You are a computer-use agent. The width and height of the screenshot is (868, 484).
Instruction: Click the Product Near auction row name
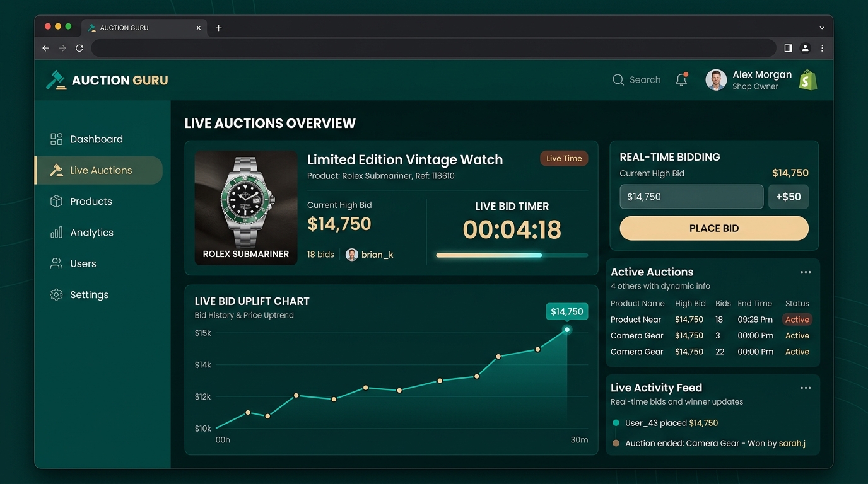(636, 320)
